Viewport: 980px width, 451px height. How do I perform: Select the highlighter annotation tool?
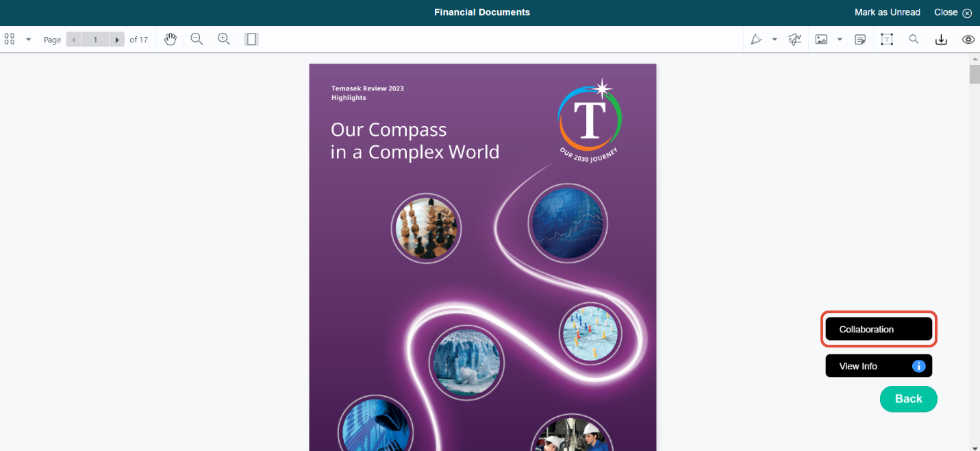756,39
